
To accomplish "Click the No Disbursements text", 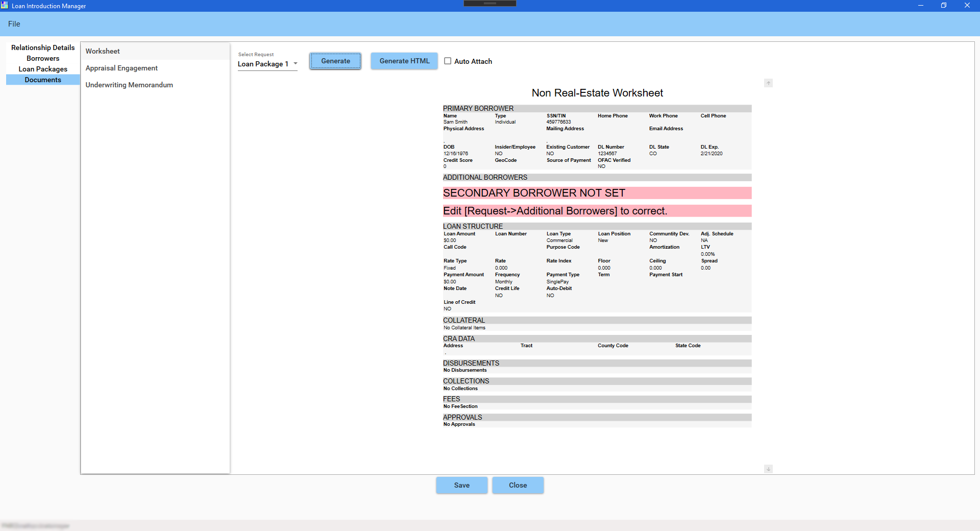I will [x=465, y=370].
